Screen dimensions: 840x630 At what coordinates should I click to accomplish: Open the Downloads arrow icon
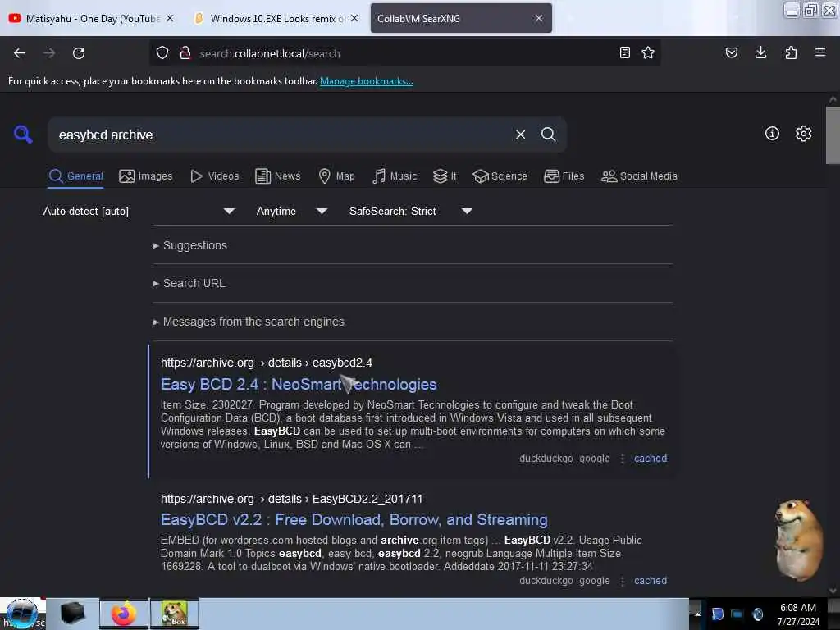coord(760,52)
